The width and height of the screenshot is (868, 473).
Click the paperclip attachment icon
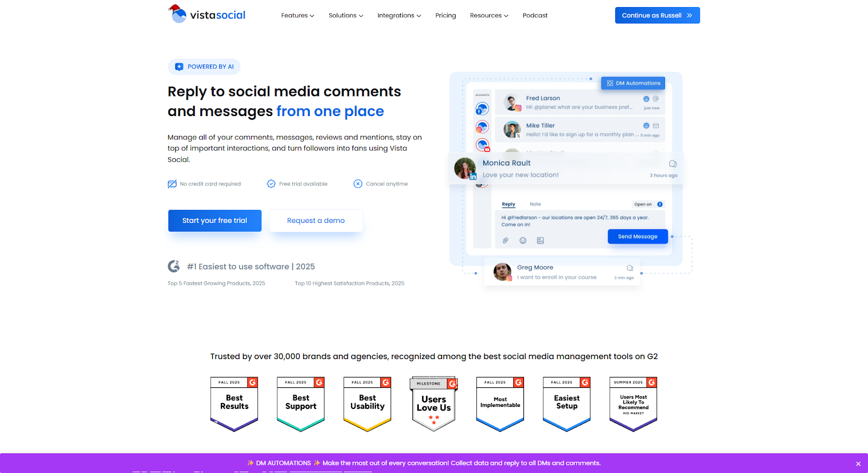[x=505, y=240]
